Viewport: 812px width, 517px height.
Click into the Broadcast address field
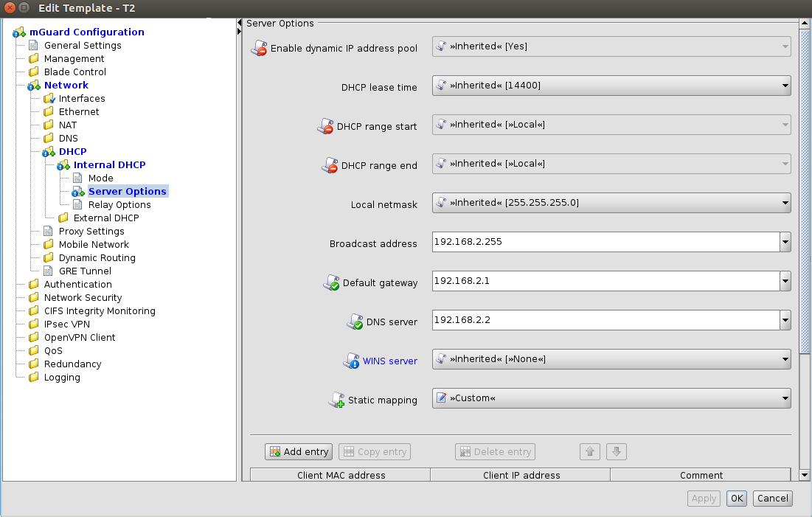click(x=605, y=242)
